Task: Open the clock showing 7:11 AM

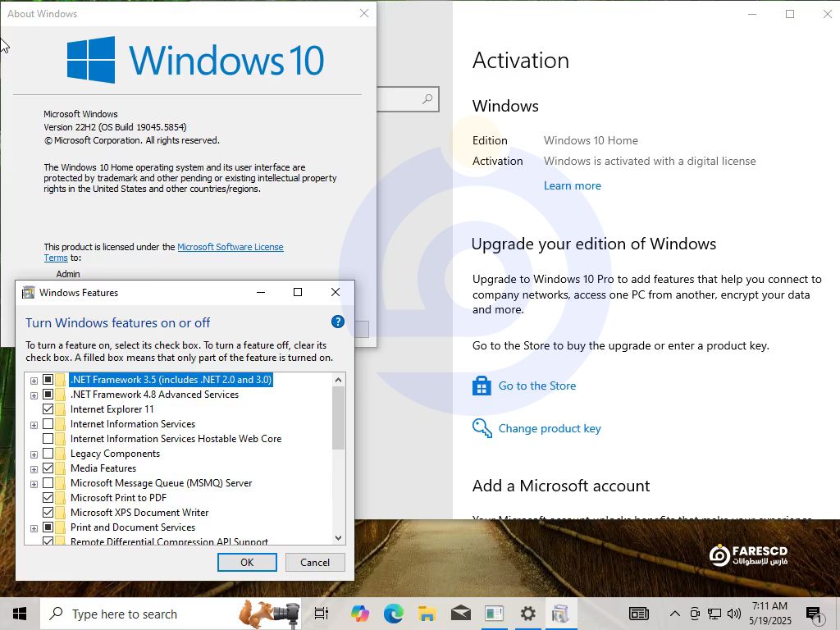Action: (x=769, y=614)
